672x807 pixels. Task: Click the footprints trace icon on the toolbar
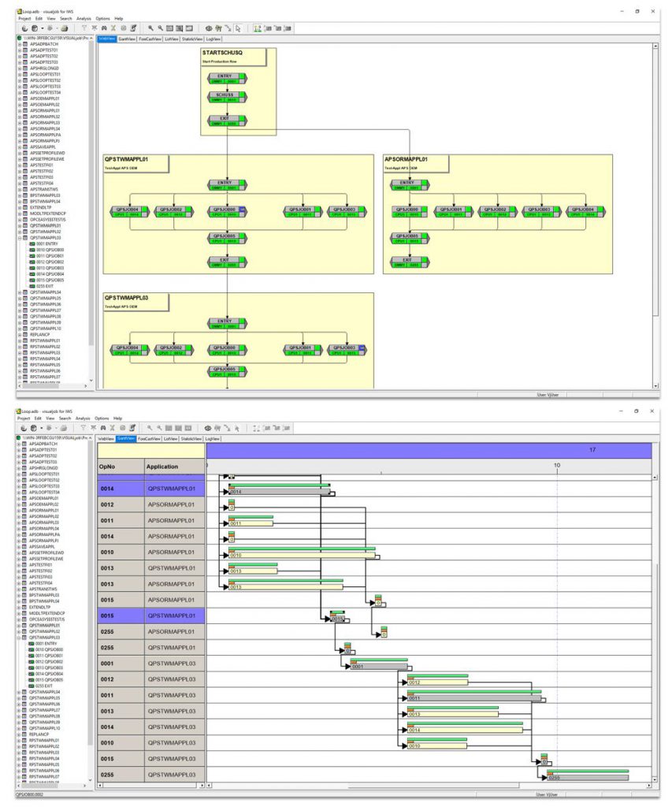(219, 28)
